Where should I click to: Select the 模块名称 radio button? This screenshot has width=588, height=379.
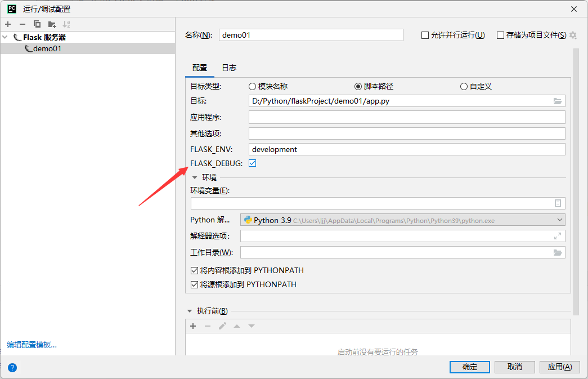(x=252, y=86)
